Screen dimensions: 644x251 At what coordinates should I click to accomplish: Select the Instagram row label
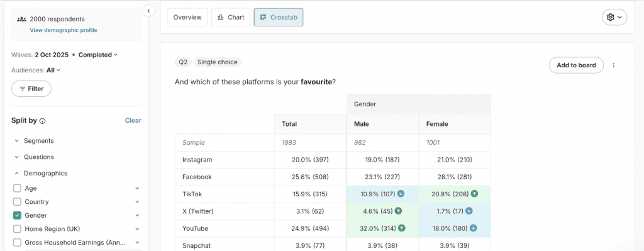click(x=197, y=159)
